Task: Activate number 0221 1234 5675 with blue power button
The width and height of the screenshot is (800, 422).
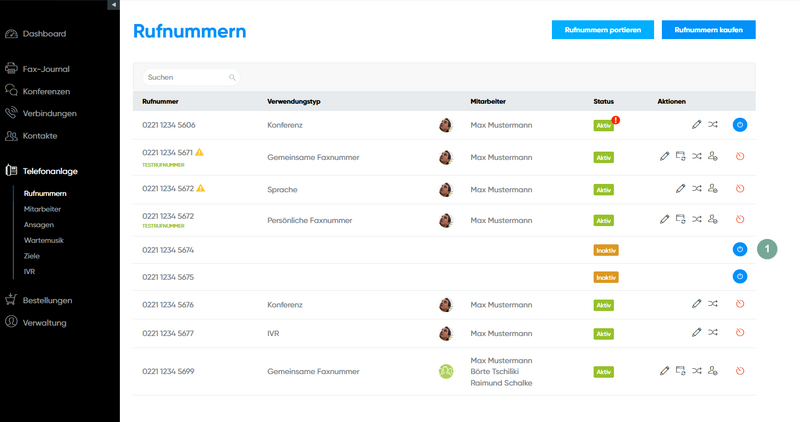Action: 740,276
